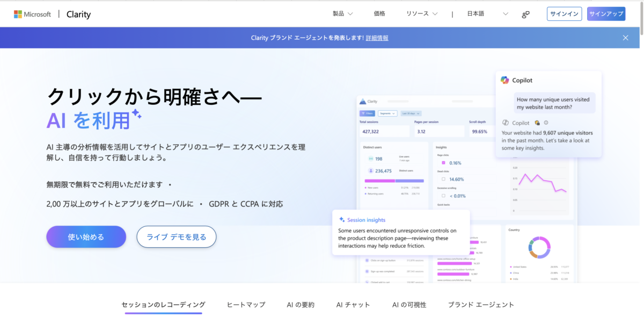
Task: Click the Session insights description text
Action: [398, 238]
